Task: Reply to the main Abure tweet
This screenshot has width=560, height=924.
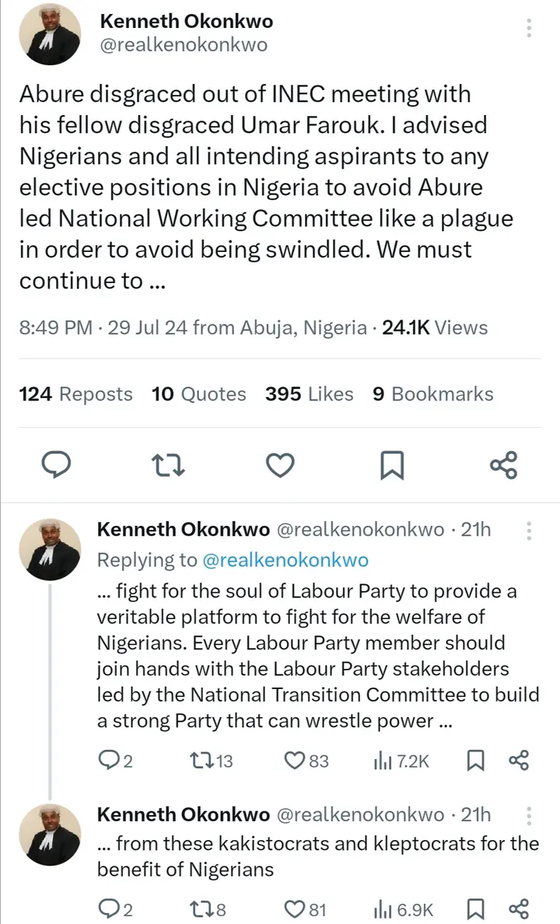Action: coord(56,465)
